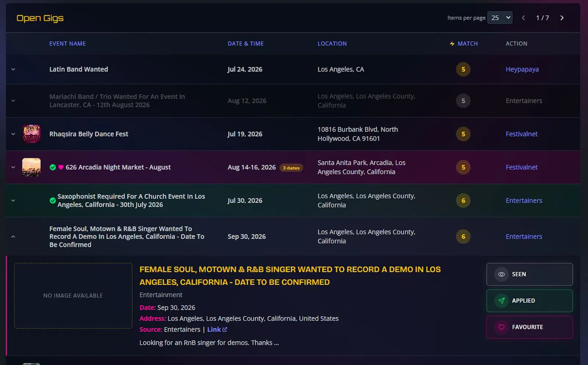Click the Rhaqsira Belly Dance Fest thumbnail
The height and width of the screenshot is (365, 588).
(x=32, y=134)
